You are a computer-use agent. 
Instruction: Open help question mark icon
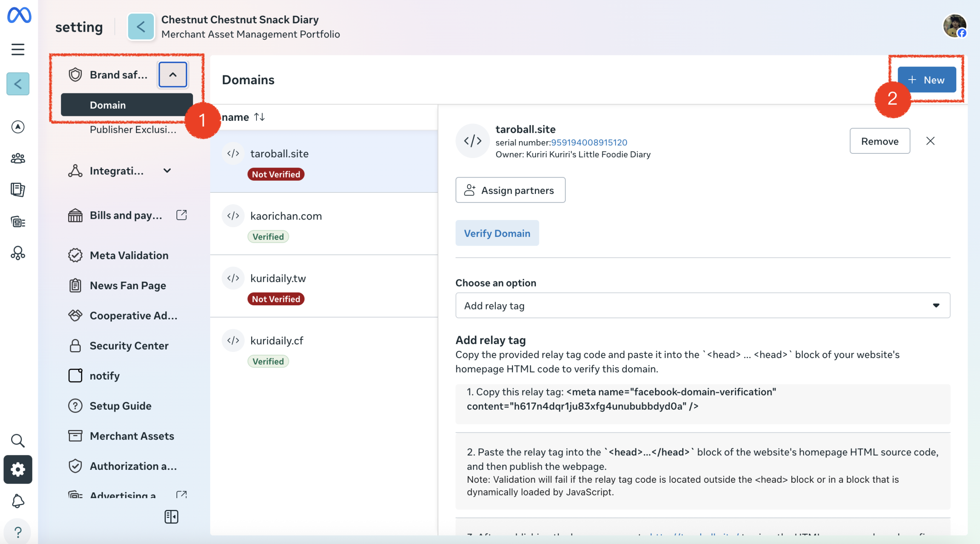[18, 532]
